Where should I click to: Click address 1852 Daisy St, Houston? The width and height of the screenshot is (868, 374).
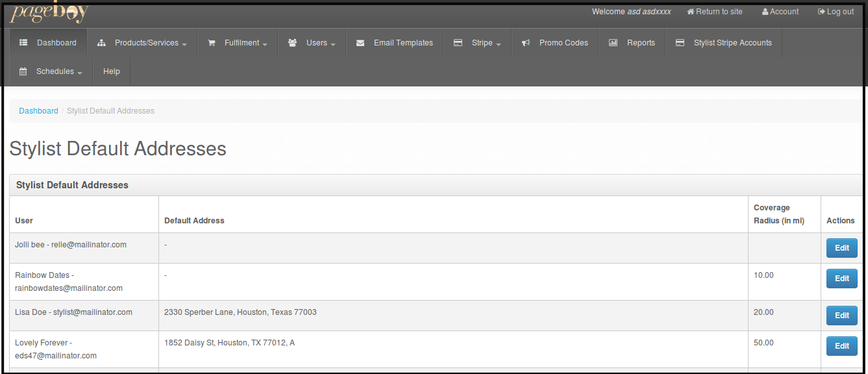pyautogui.click(x=229, y=343)
